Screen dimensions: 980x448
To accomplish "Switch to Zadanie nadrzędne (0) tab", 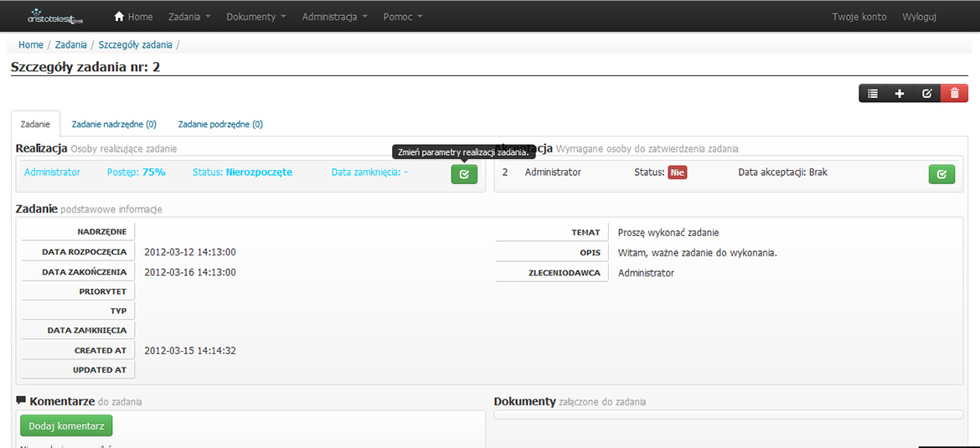I will click(x=114, y=125).
